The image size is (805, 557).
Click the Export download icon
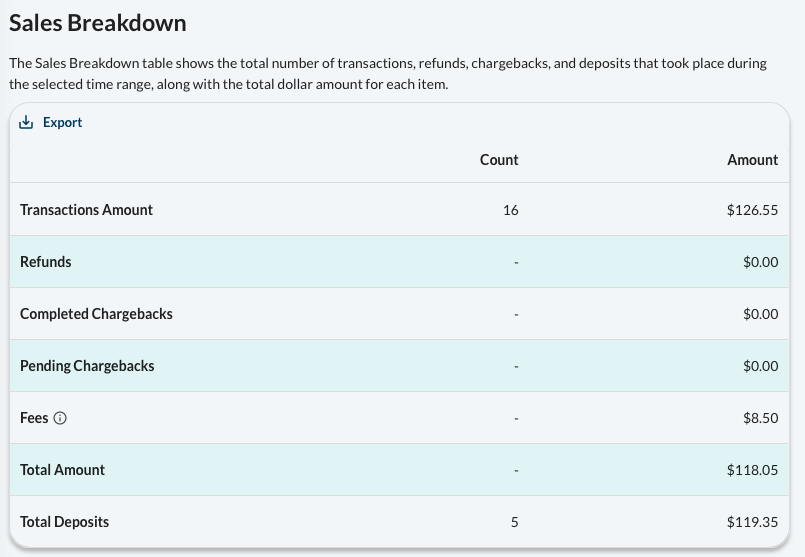(26, 122)
